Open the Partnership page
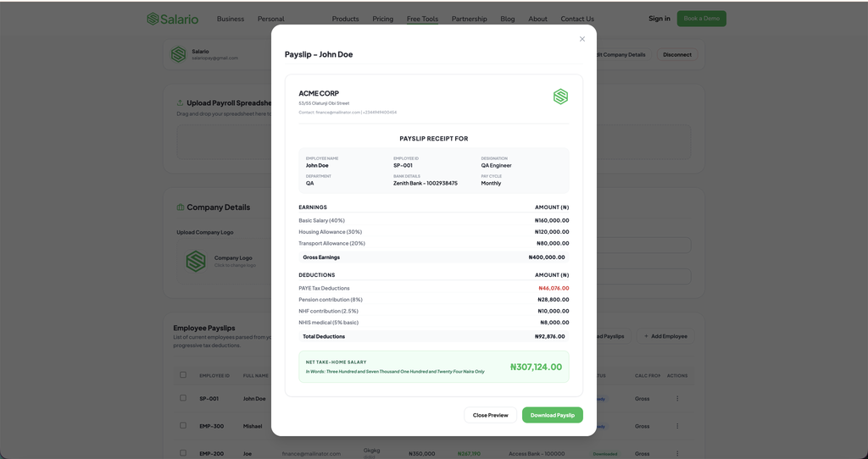This screenshot has width=868, height=459. click(x=469, y=19)
